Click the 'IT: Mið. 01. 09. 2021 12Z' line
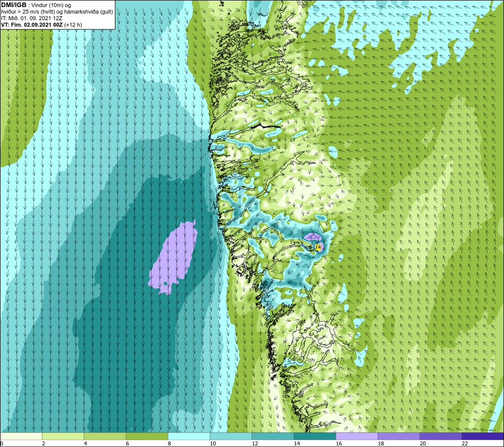This screenshot has height=447, width=504. point(31,18)
